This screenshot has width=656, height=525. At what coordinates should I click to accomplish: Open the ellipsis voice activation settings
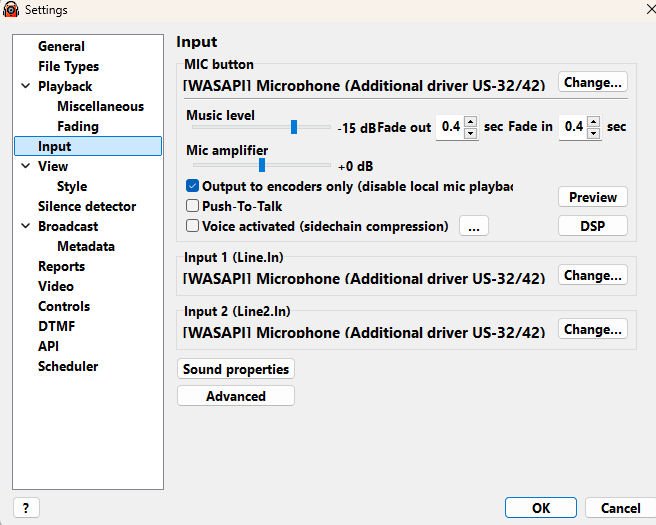coord(473,226)
